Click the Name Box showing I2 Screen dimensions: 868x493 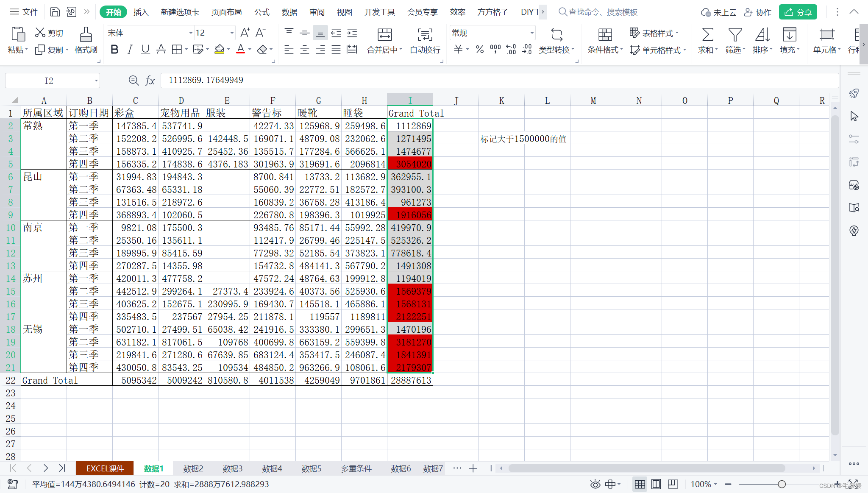click(x=49, y=81)
